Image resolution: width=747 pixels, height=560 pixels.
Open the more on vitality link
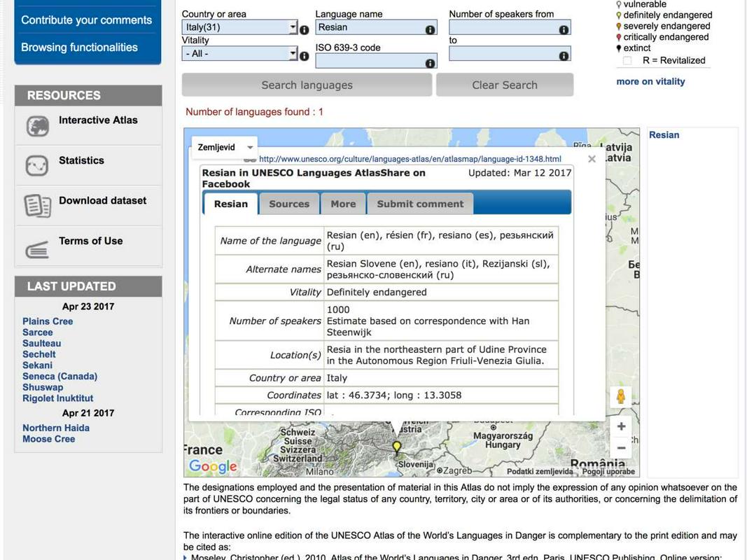point(650,81)
